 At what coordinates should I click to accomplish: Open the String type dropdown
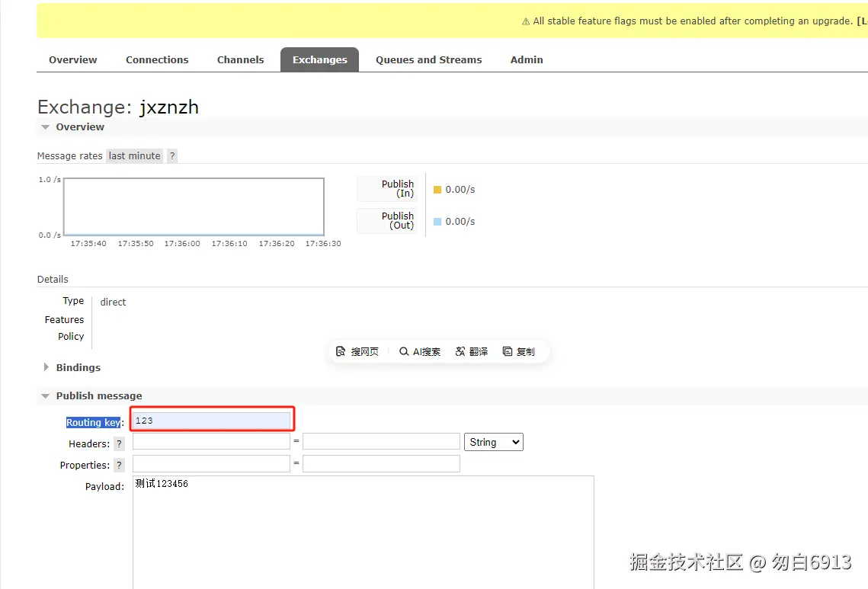tap(494, 442)
